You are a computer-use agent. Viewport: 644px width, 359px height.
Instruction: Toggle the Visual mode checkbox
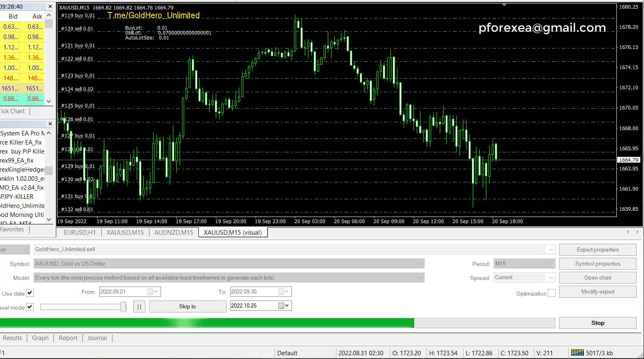click(x=30, y=307)
